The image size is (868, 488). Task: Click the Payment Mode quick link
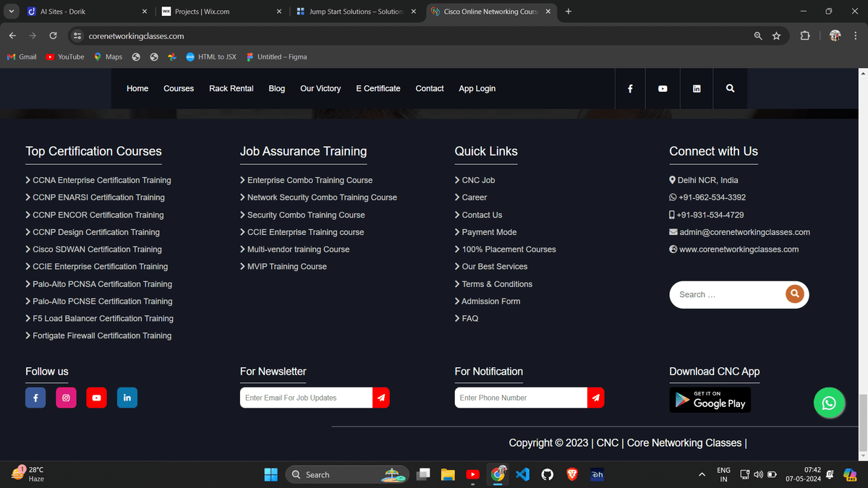point(489,232)
